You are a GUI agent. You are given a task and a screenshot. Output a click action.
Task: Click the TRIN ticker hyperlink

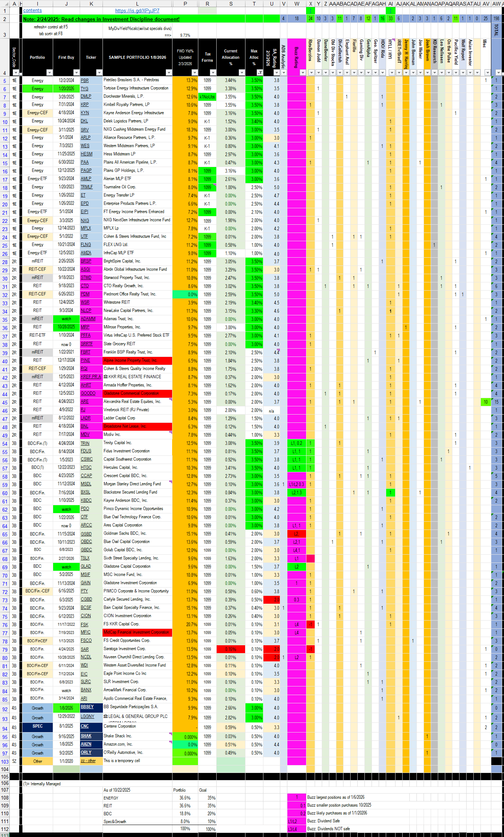85,443
